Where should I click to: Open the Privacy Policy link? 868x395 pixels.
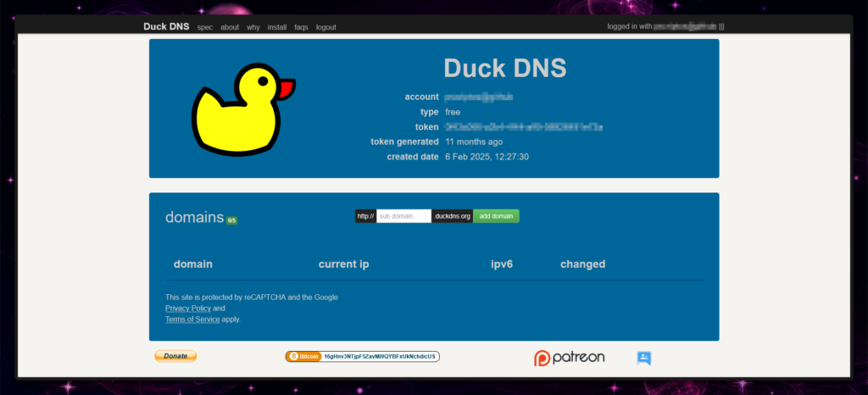click(x=188, y=309)
